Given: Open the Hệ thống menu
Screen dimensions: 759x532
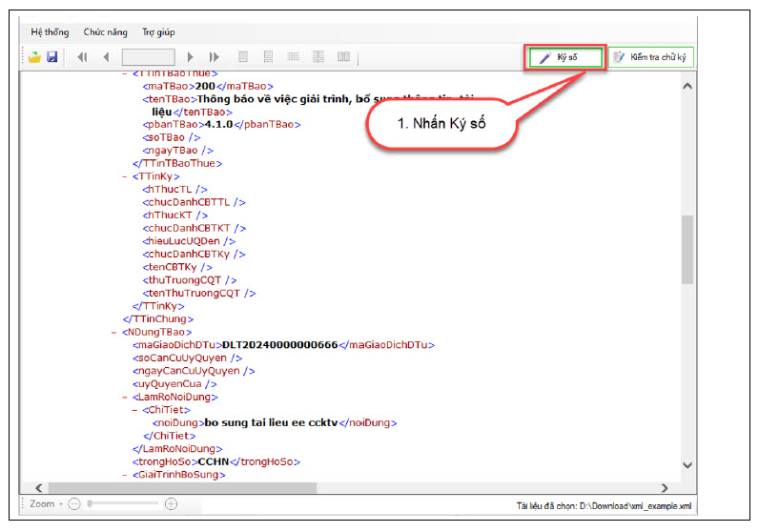Looking at the screenshot, I should 50,32.
